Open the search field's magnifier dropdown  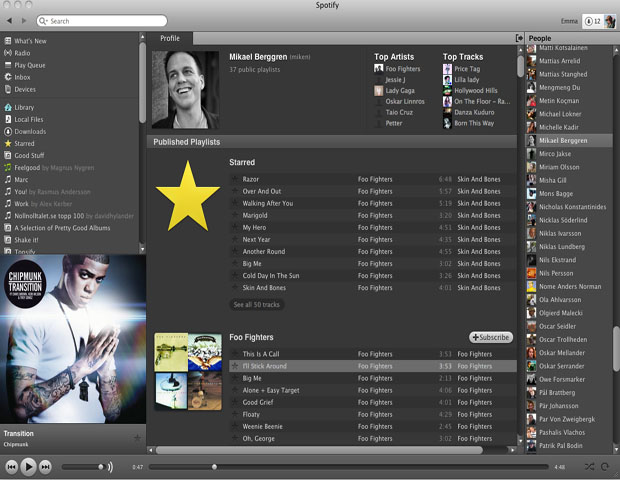[x=44, y=20]
